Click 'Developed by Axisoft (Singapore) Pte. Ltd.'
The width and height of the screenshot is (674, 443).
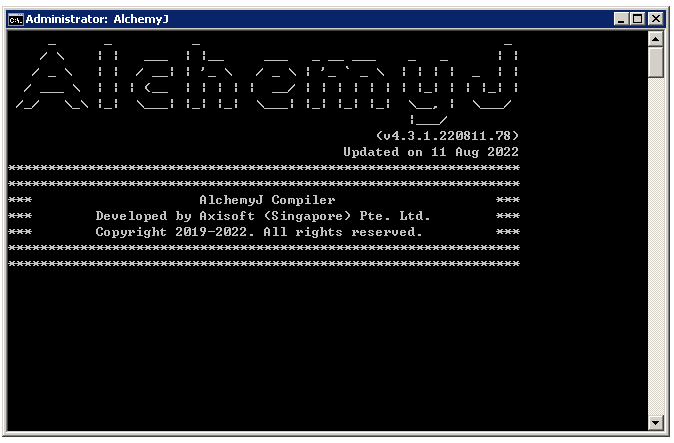pos(263,216)
